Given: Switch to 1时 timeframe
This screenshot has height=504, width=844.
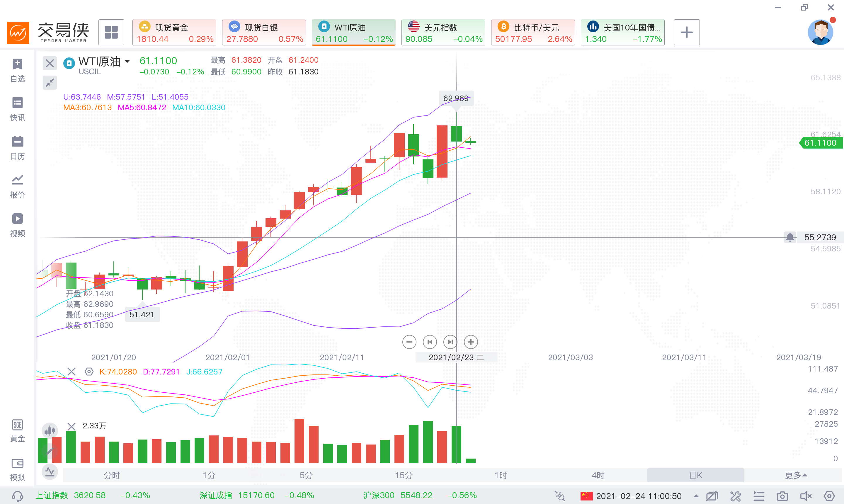Looking at the screenshot, I should click(501, 475).
